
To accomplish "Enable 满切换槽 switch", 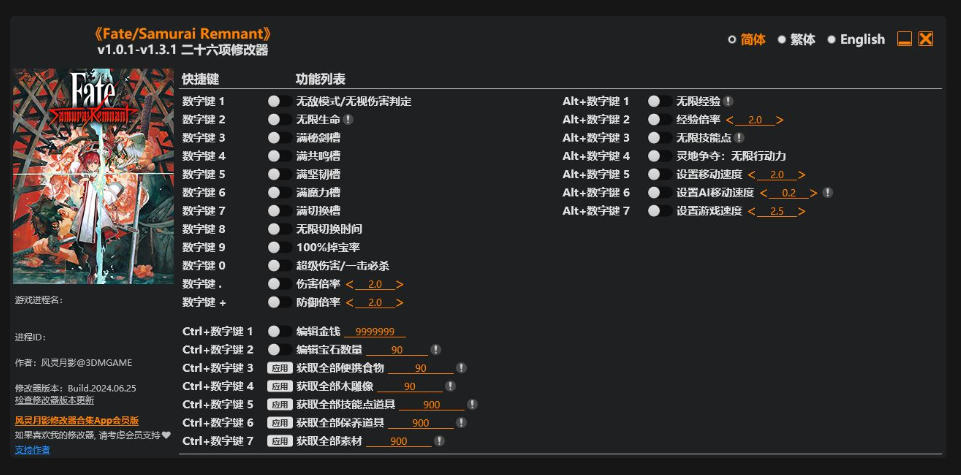I will point(279,211).
